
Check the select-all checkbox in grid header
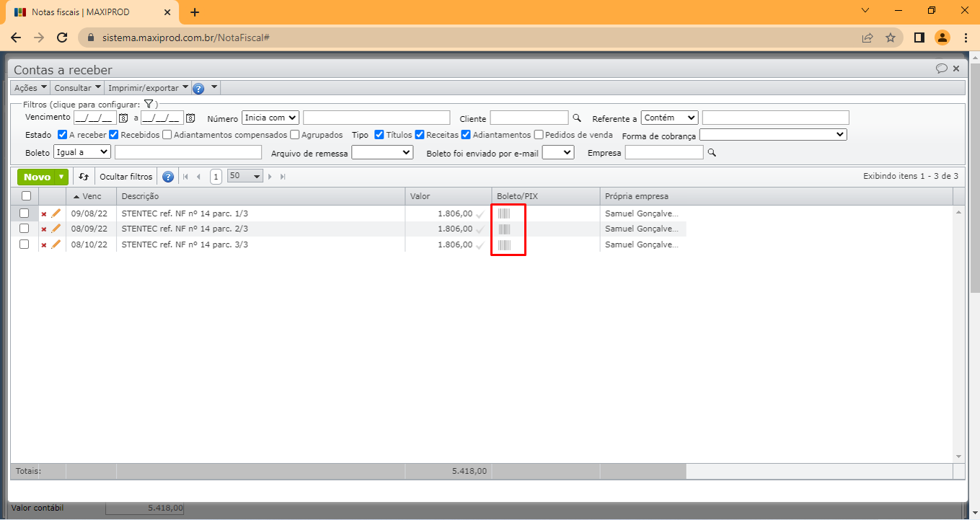pos(26,196)
